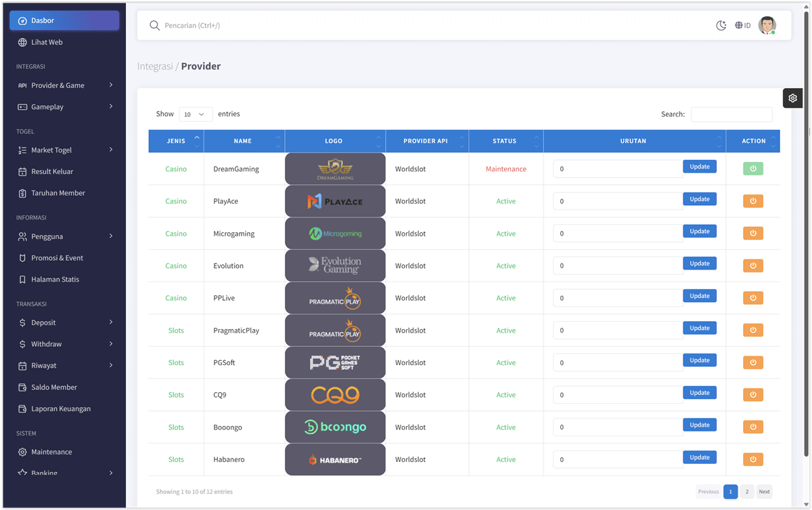Select the Deposit dollar icon in sidebar
Image resolution: width=812 pixels, height=510 pixels.
click(x=23, y=322)
